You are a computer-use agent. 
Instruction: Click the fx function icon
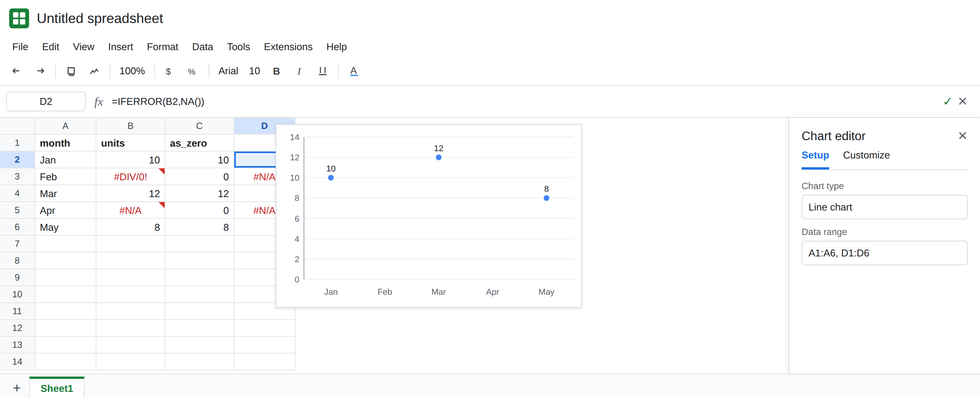click(x=99, y=102)
